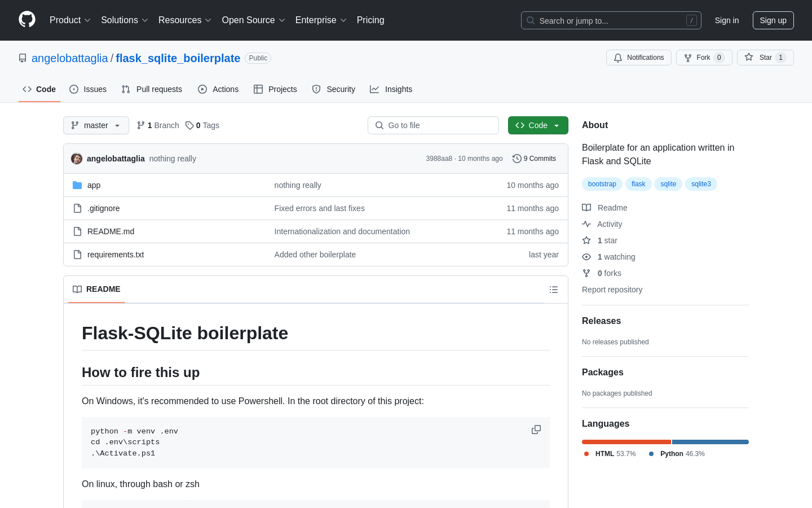The image size is (812, 508).
Task: Click the README.md file icon
Action: click(x=77, y=231)
